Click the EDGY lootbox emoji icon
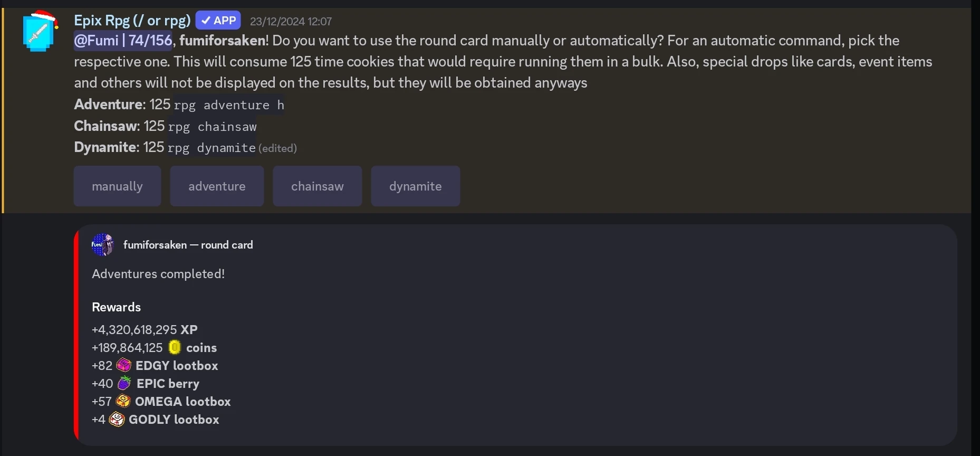Screen dimensions: 980x456 pyautogui.click(x=124, y=365)
